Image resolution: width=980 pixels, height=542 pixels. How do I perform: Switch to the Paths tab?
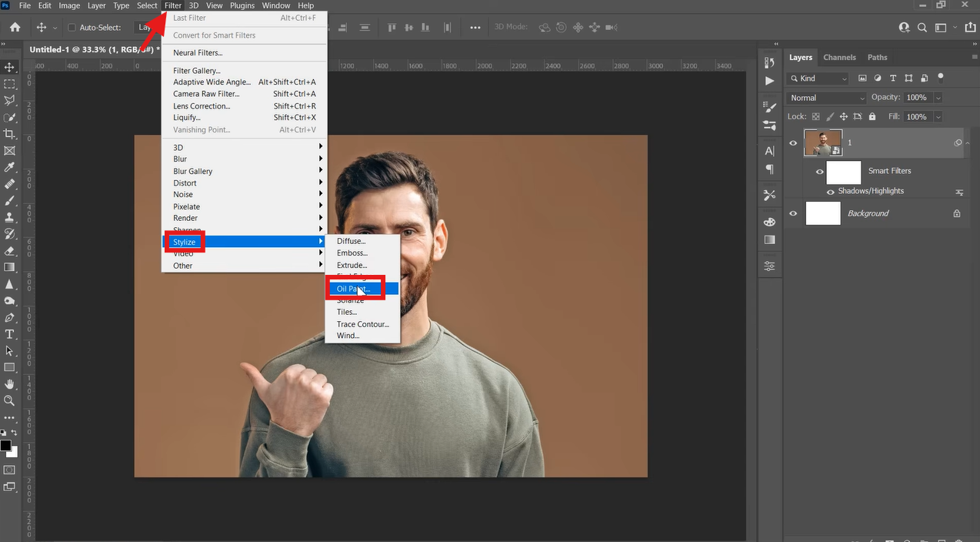(877, 57)
